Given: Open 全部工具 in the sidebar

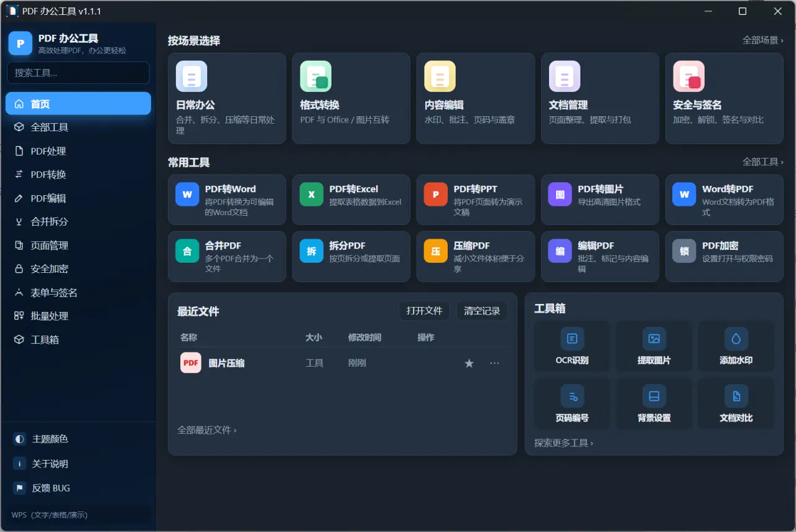Looking at the screenshot, I should pyautogui.click(x=78, y=127).
